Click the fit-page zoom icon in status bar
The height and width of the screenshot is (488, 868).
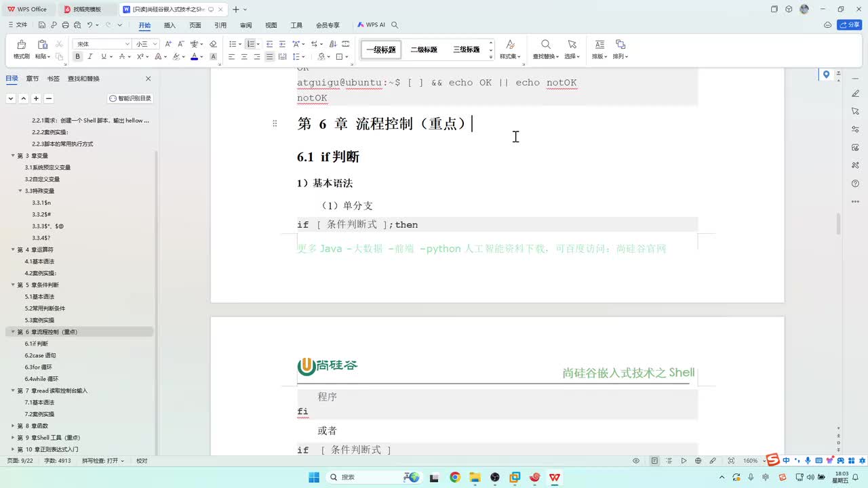[x=731, y=460]
